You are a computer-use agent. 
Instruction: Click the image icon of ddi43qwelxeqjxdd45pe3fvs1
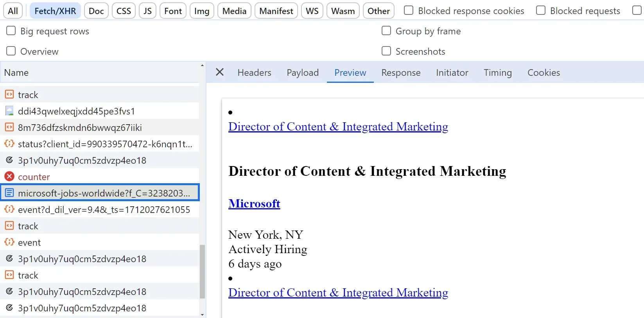pyautogui.click(x=9, y=111)
